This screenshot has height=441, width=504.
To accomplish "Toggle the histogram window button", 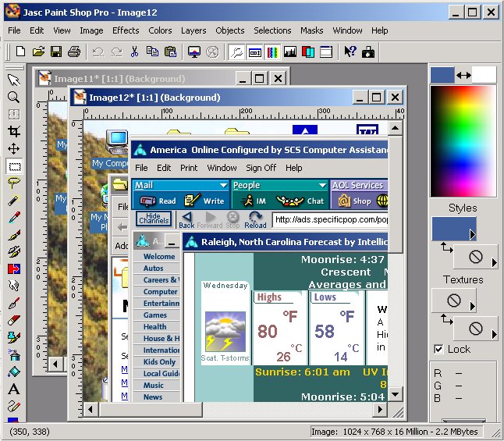I will (x=290, y=52).
